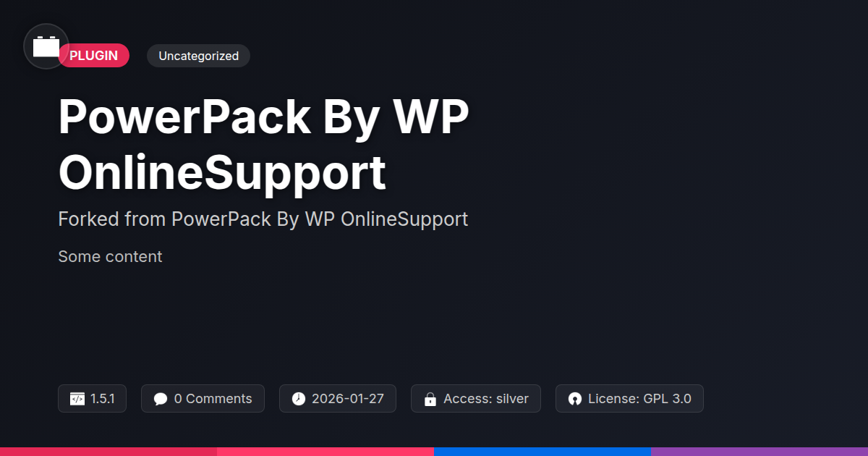The image size is (868, 456).
Task: Click the Access: silver badge
Action: [476, 399]
